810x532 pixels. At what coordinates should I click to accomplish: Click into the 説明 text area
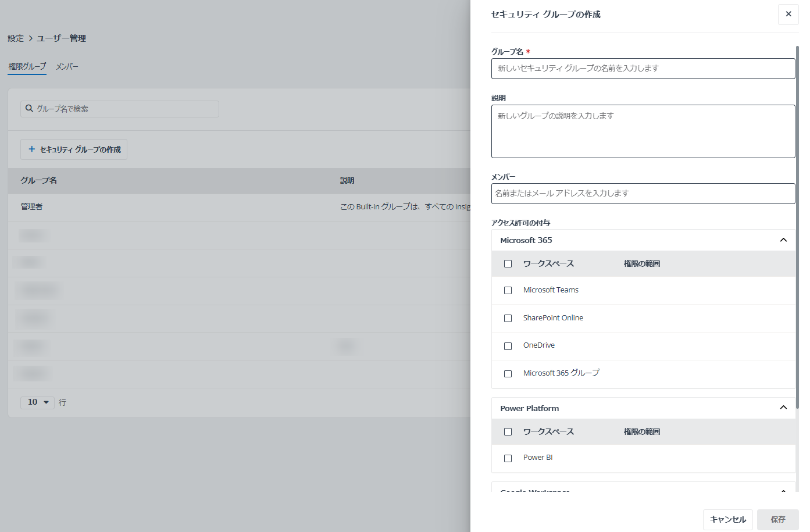[x=643, y=131]
